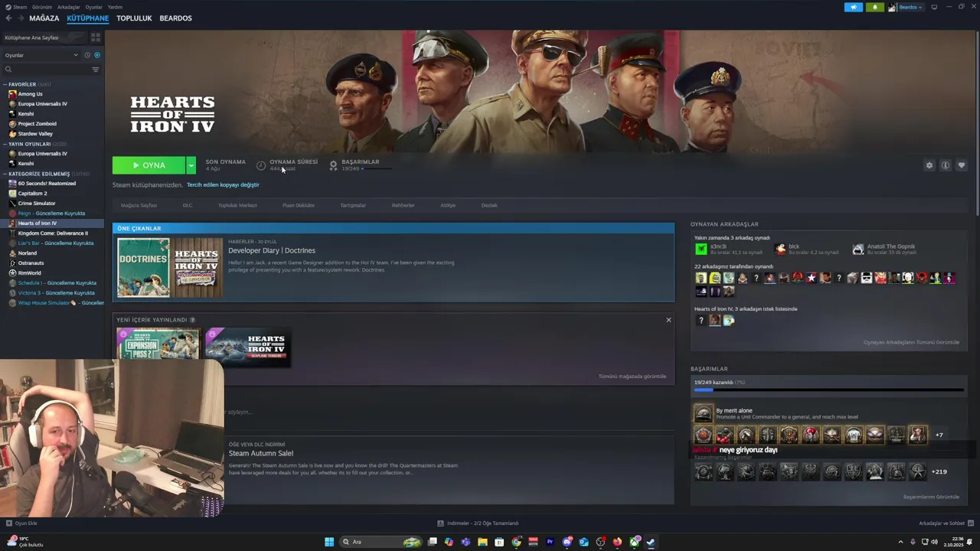Image resolution: width=980 pixels, height=551 pixels.
Task: Open Anatoli The Gopnik friend avatar
Action: click(858, 249)
